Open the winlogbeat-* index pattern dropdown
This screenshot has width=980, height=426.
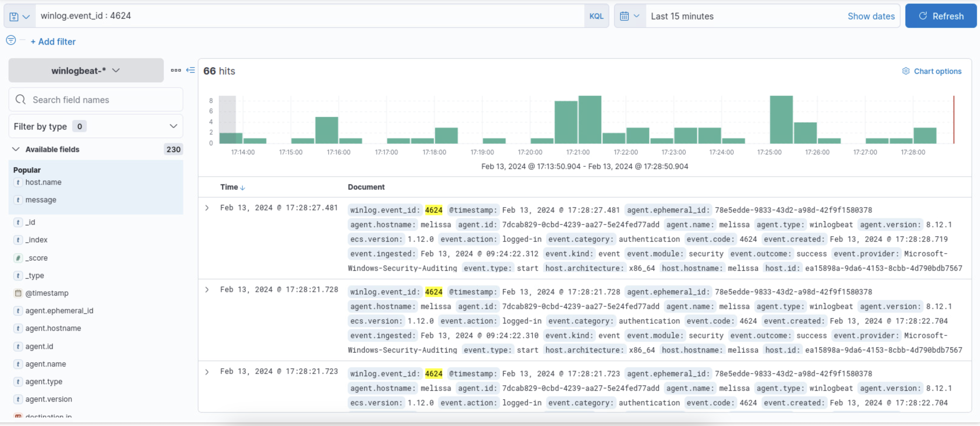86,71
